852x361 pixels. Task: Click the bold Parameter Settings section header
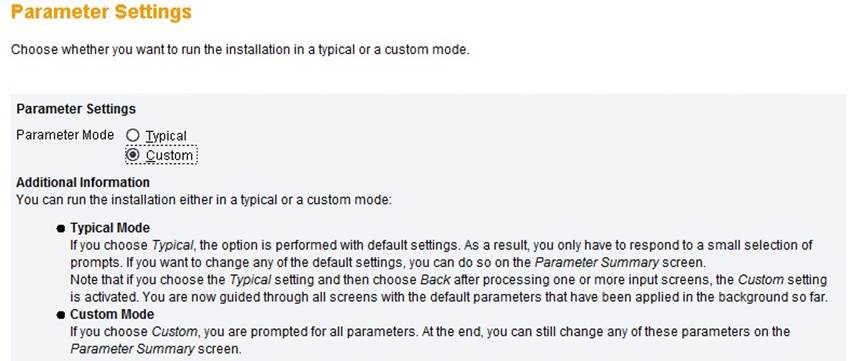click(x=76, y=109)
